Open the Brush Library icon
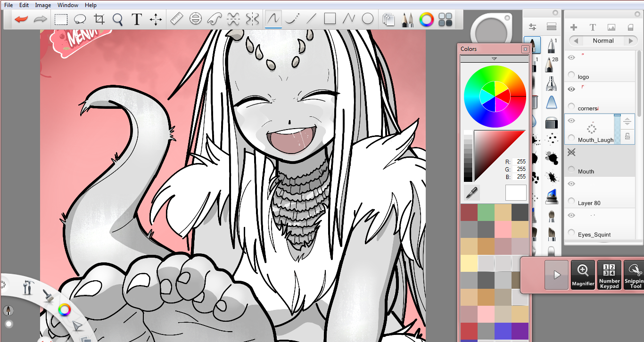This screenshot has width=644, height=342. (551, 27)
